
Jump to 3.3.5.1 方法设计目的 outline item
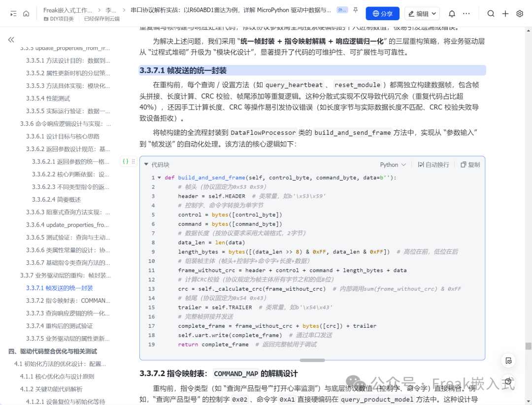(68, 61)
